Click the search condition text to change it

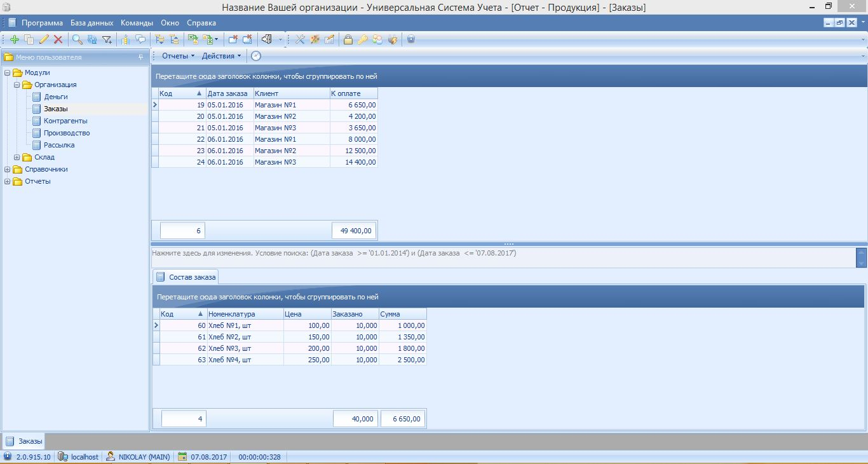click(334, 253)
